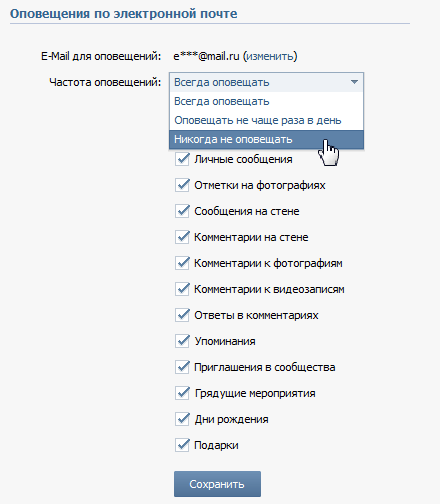Toggle the Упоминания checkbox

(x=182, y=341)
